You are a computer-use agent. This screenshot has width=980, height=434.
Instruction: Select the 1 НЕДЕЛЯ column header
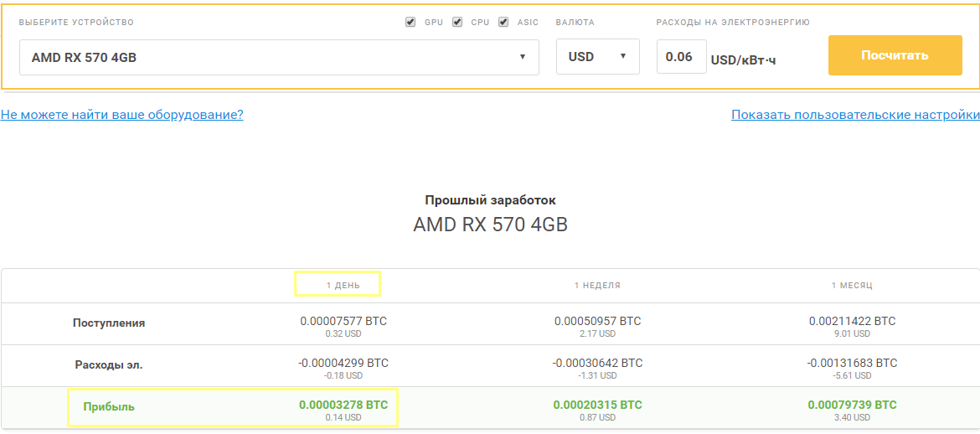(597, 285)
